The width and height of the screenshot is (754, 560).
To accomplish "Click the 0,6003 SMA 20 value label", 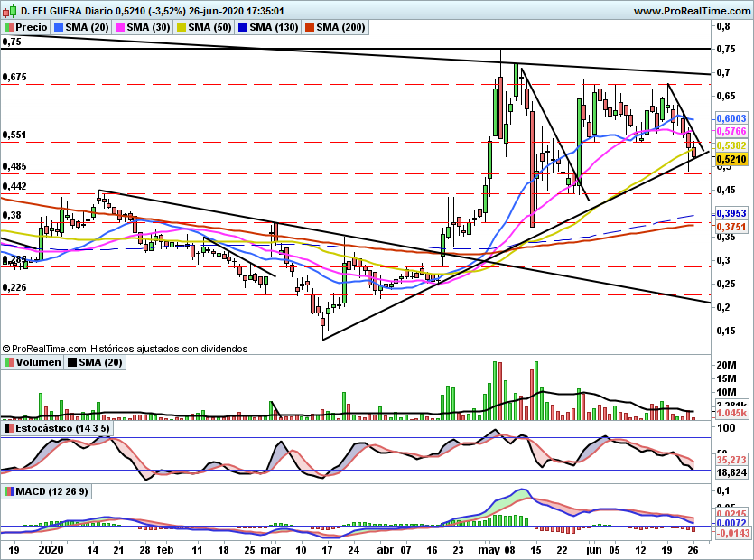I will pyautogui.click(x=731, y=118).
